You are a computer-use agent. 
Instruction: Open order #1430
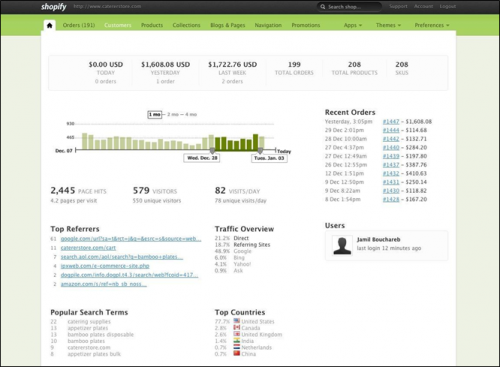[x=391, y=191]
